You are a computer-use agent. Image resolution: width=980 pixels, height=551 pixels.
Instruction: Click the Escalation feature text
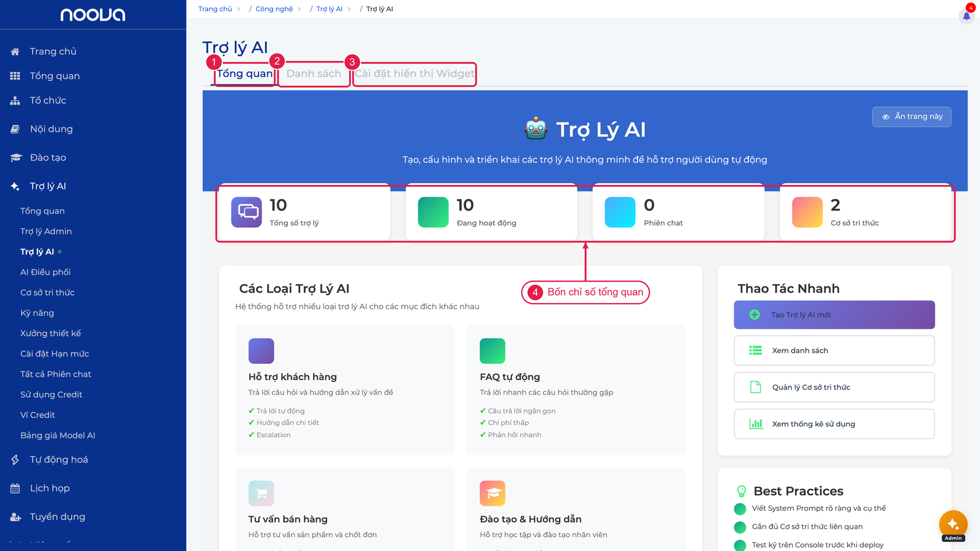pos(273,435)
